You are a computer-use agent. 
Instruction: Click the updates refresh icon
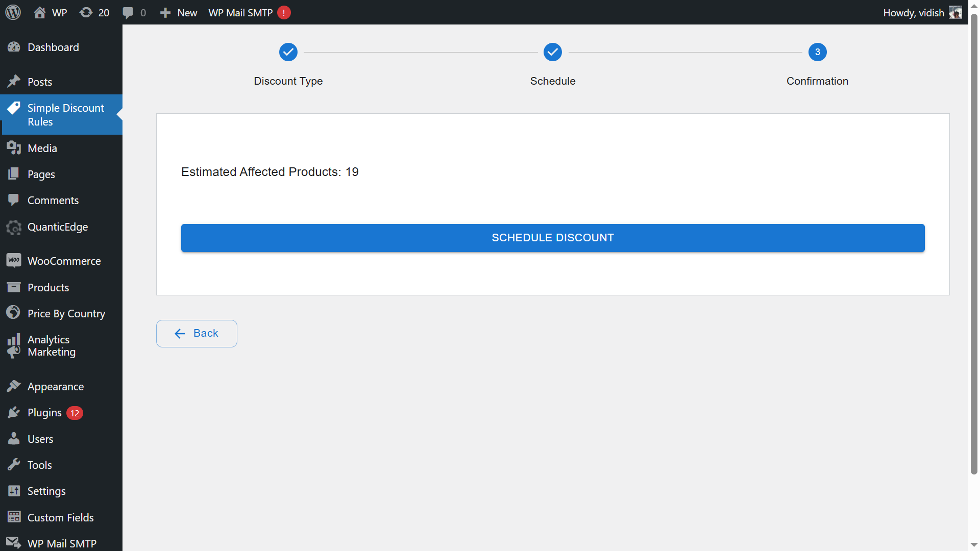86,12
